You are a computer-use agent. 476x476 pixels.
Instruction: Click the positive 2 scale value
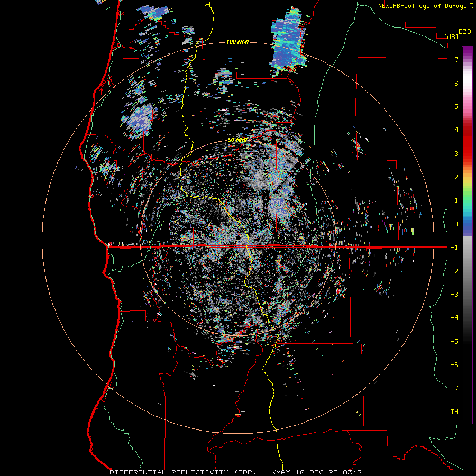456,177
